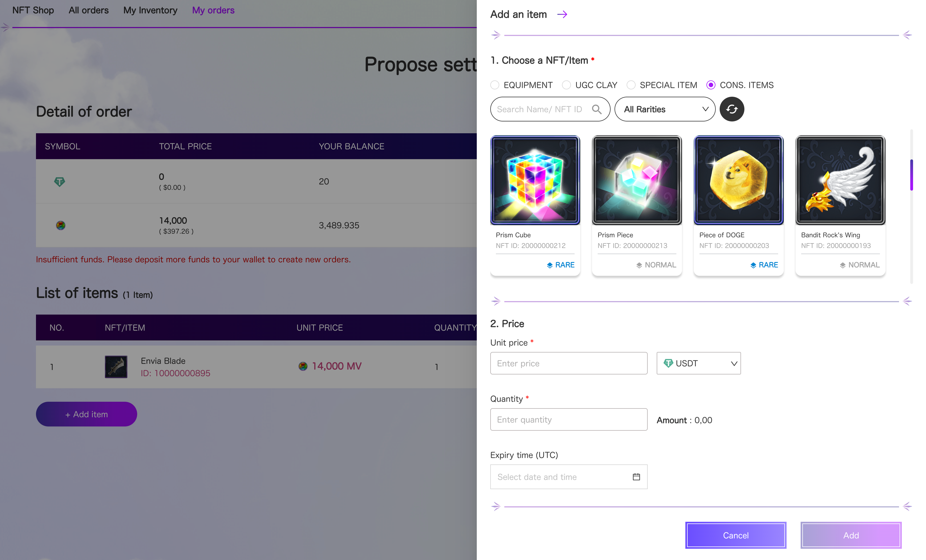Select the UGC CLAY radio option
Screen dimensions: 926x560
click(x=566, y=85)
